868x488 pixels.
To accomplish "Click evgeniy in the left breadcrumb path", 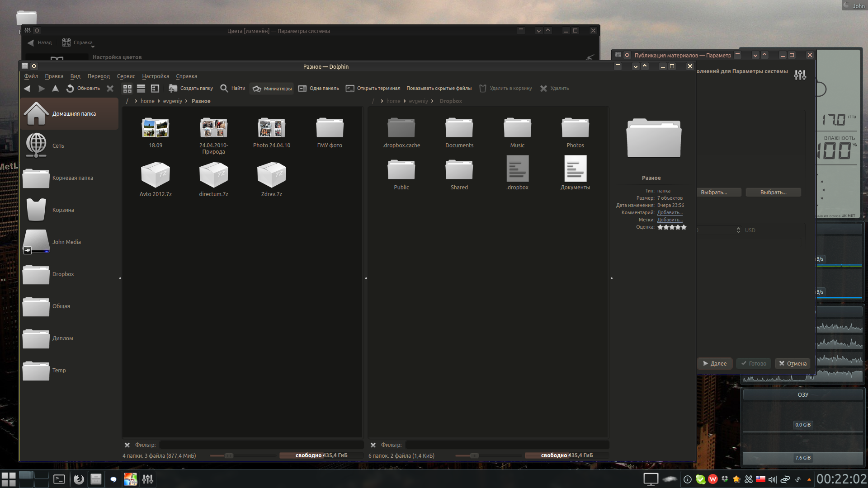I will [173, 101].
